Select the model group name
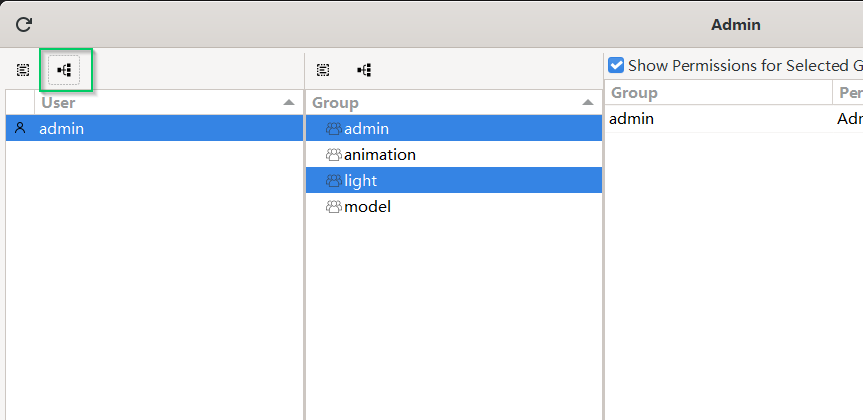863x420 pixels. 367,207
